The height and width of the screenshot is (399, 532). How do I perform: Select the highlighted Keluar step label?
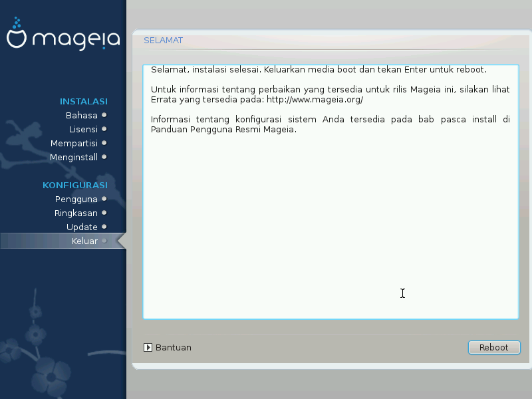(84, 241)
